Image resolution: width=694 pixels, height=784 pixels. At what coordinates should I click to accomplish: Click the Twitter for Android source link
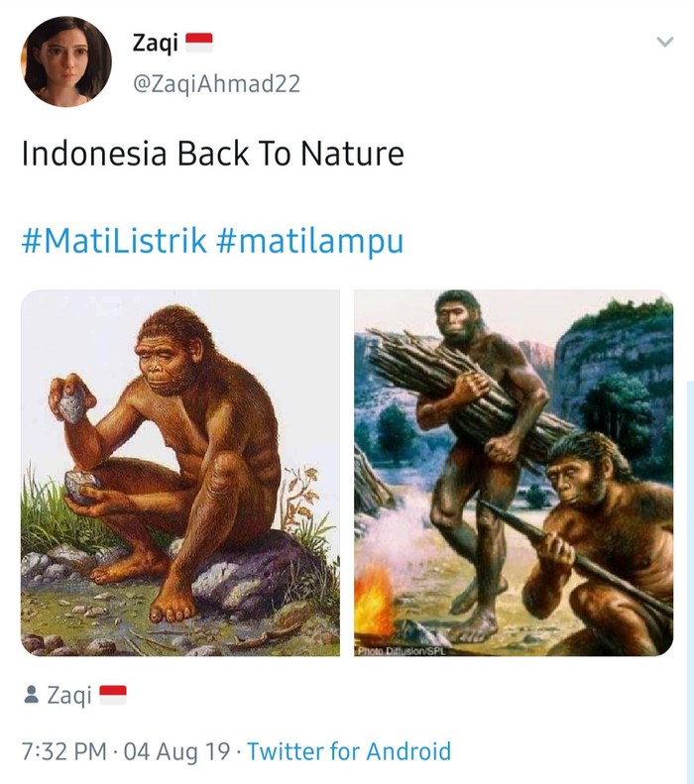(x=349, y=751)
